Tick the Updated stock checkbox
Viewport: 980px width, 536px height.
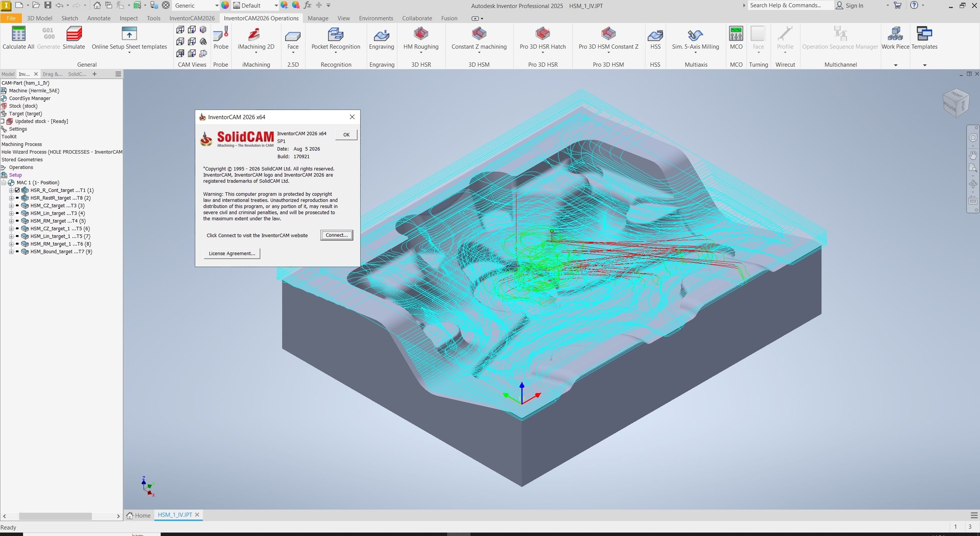point(2,121)
